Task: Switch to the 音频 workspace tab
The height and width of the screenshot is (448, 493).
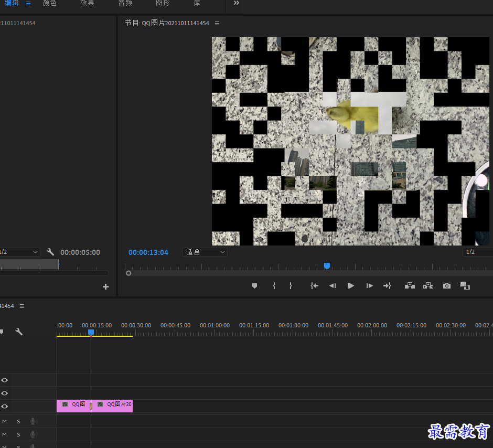Action: click(x=125, y=3)
